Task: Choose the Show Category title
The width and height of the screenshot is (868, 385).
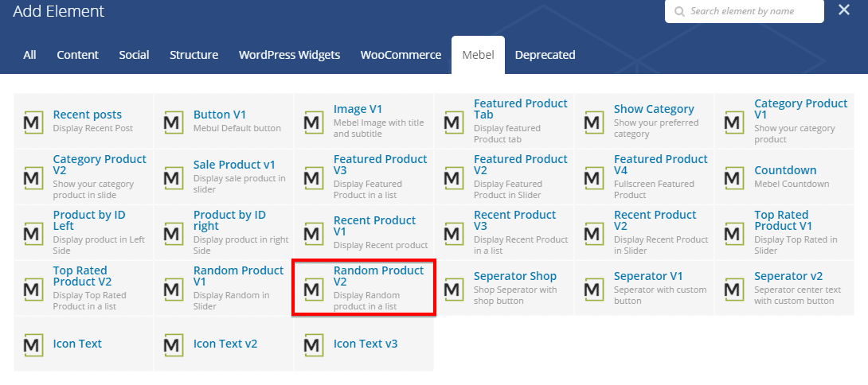Action: [x=654, y=109]
